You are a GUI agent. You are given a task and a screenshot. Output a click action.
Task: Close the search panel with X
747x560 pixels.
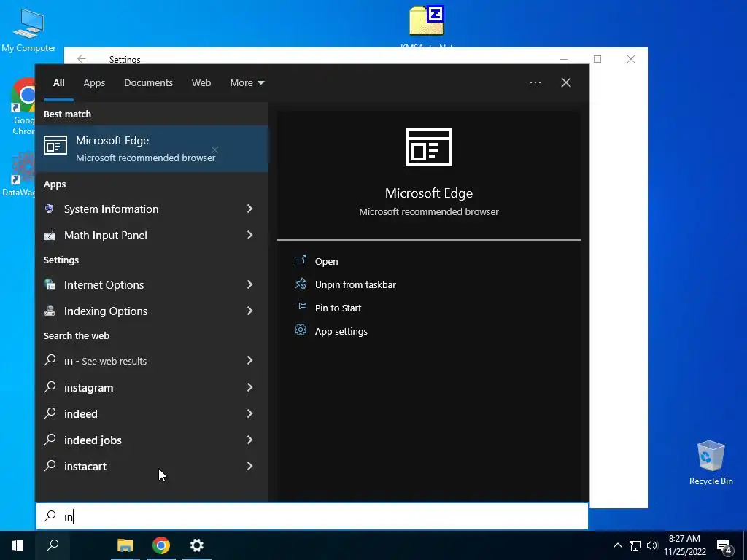point(566,82)
